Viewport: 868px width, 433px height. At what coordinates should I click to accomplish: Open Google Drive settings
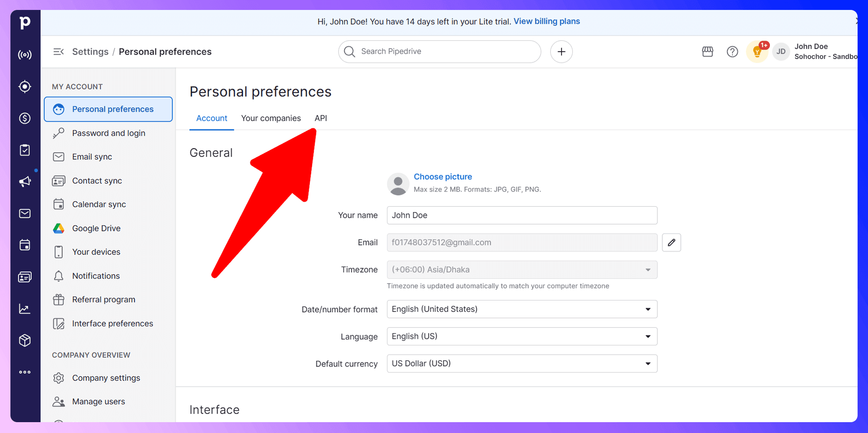(x=96, y=228)
